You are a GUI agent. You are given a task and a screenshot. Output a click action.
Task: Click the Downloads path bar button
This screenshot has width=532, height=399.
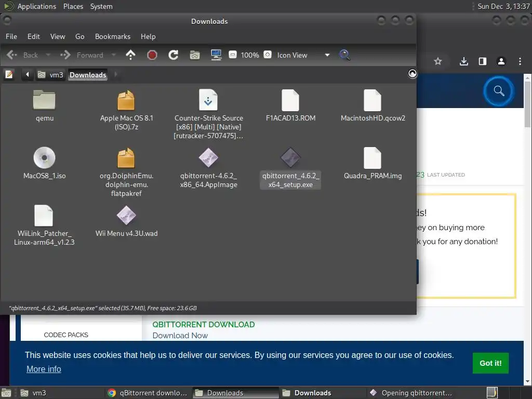(88, 75)
